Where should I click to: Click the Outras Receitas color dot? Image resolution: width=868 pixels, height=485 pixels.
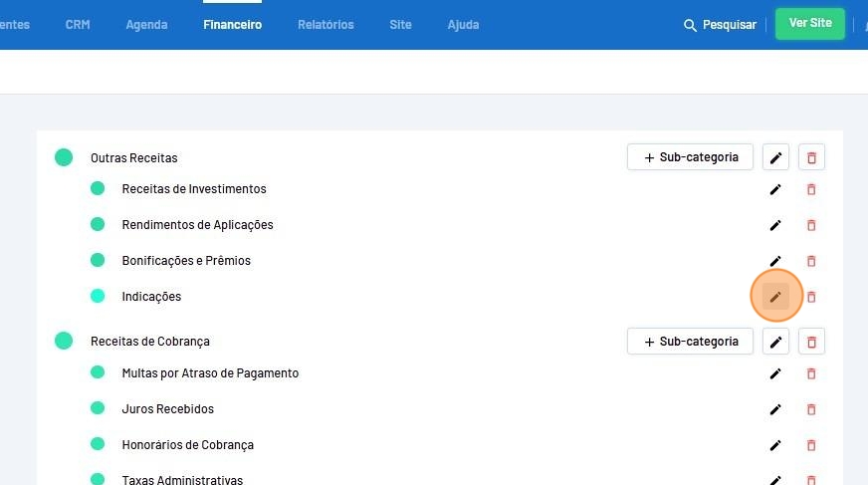(x=64, y=157)
